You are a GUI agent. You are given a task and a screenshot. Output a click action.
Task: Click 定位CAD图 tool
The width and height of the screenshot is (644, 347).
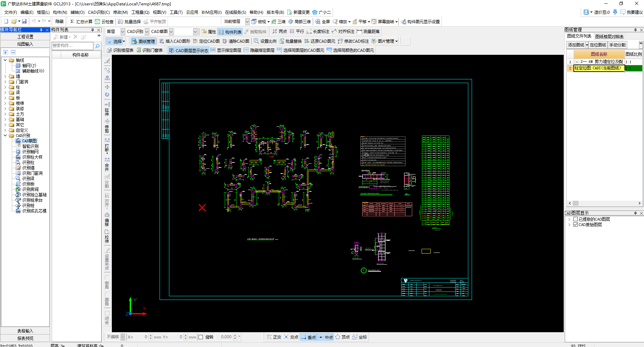[206, 41]
